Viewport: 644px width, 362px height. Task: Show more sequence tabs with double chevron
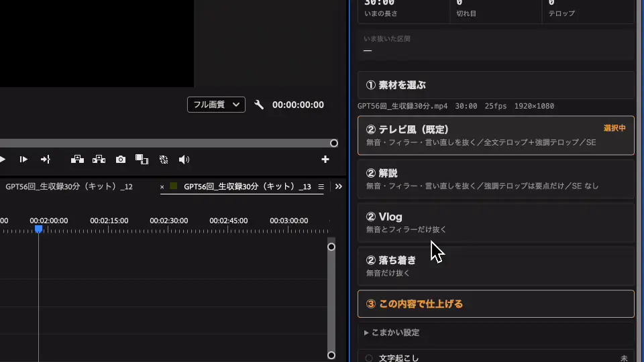click(338, 187)
